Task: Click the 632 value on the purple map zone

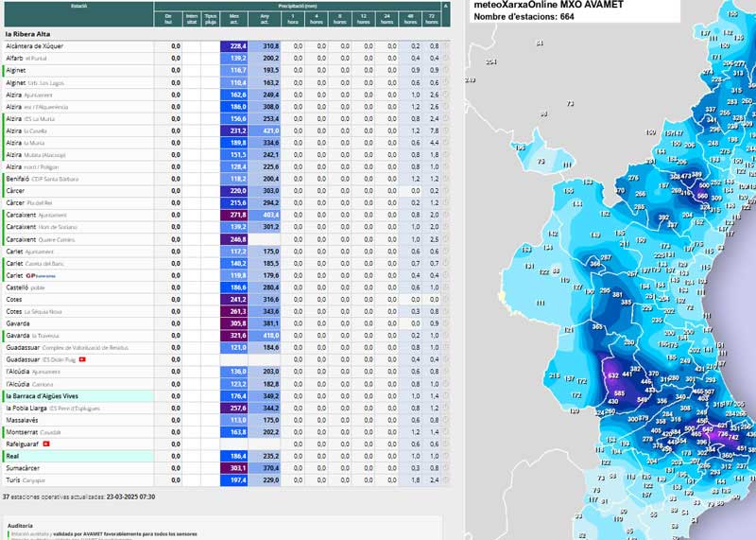Action: click(613, 375)
